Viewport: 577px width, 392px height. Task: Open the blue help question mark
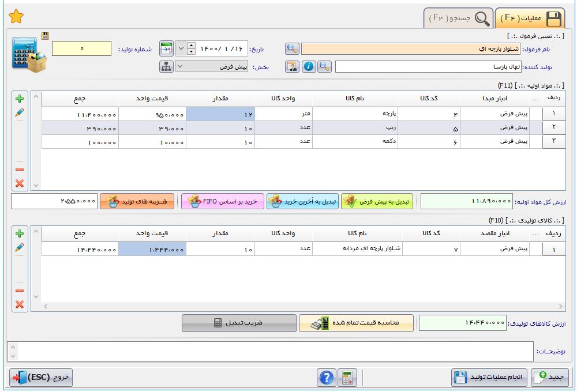pyautogui.click(x=327, y=378)
